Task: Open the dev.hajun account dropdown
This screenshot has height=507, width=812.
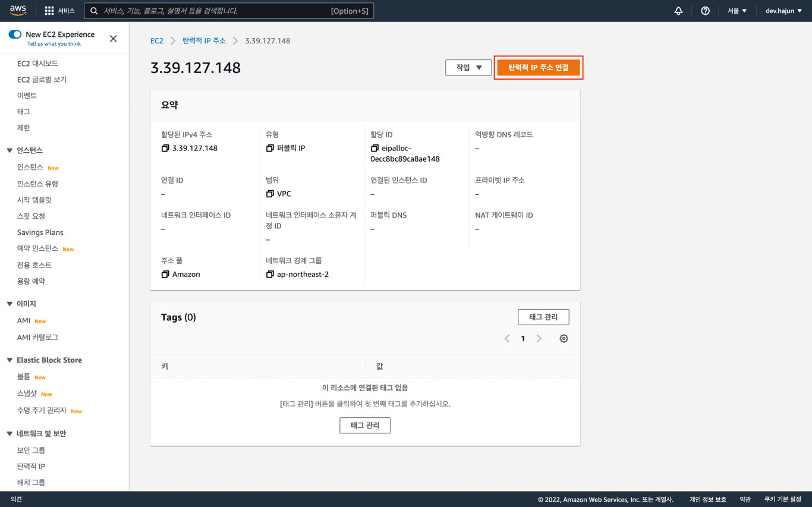Action: 783,11
